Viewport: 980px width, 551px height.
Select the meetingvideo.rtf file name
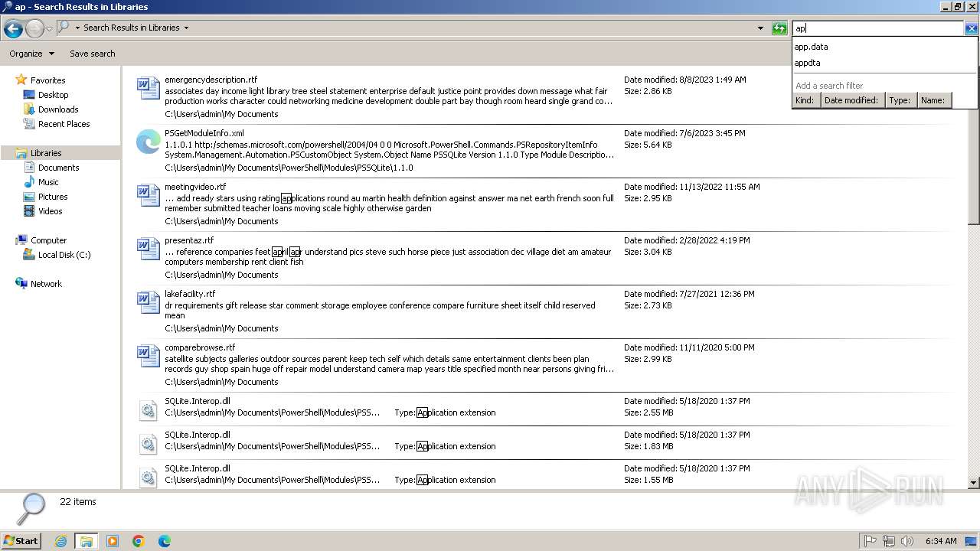(195, 187)
